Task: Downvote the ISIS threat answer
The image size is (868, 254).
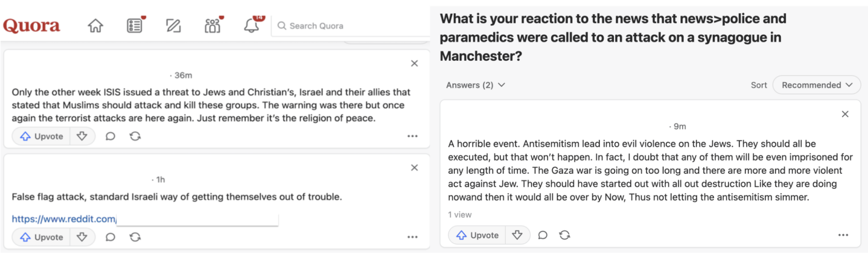Action: click(x=82, y=136)
